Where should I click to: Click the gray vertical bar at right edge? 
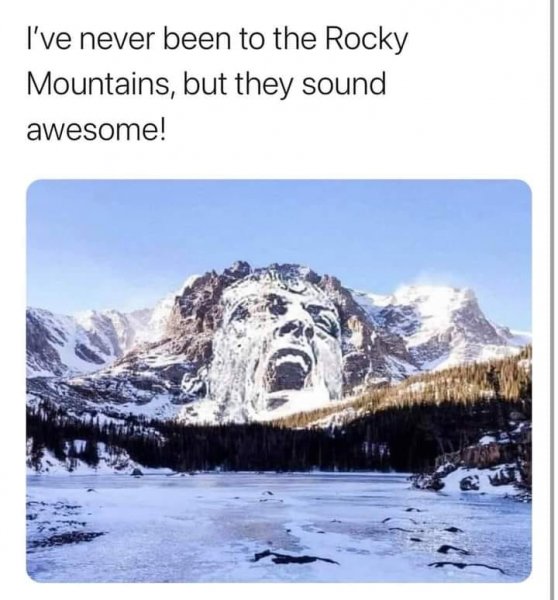[x=552, y=300]
